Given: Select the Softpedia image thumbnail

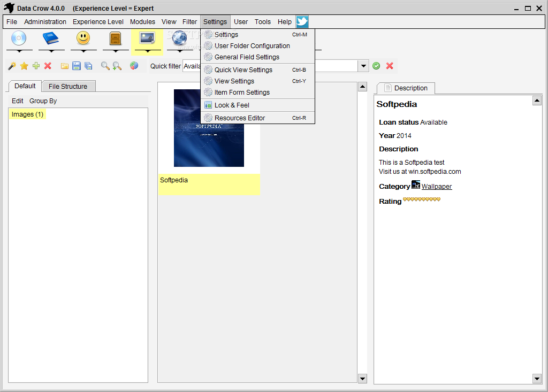Looking at the screenshot, I should click(x=209, y=128).
